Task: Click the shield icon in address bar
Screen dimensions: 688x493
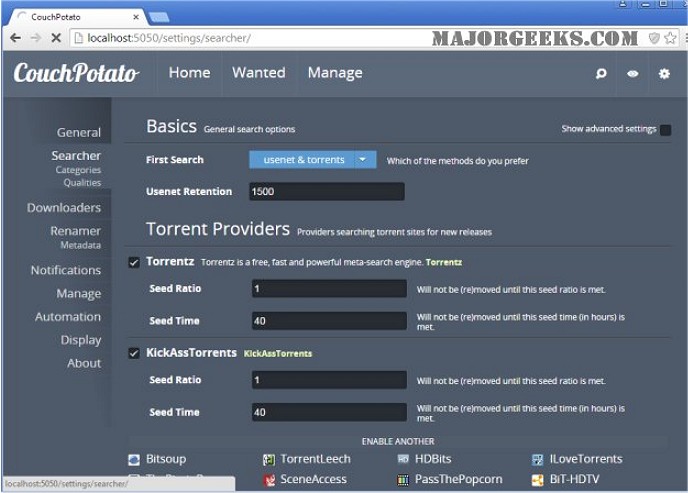Action: pos(654,38)
